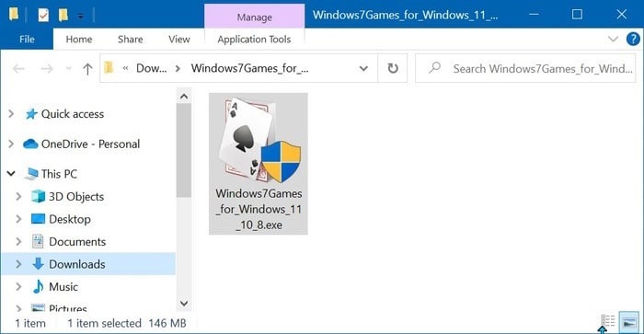The width and height of the screenshot is (644, 334).
Task: Open the Application Tools tab
Action: [x=254, y=39]
